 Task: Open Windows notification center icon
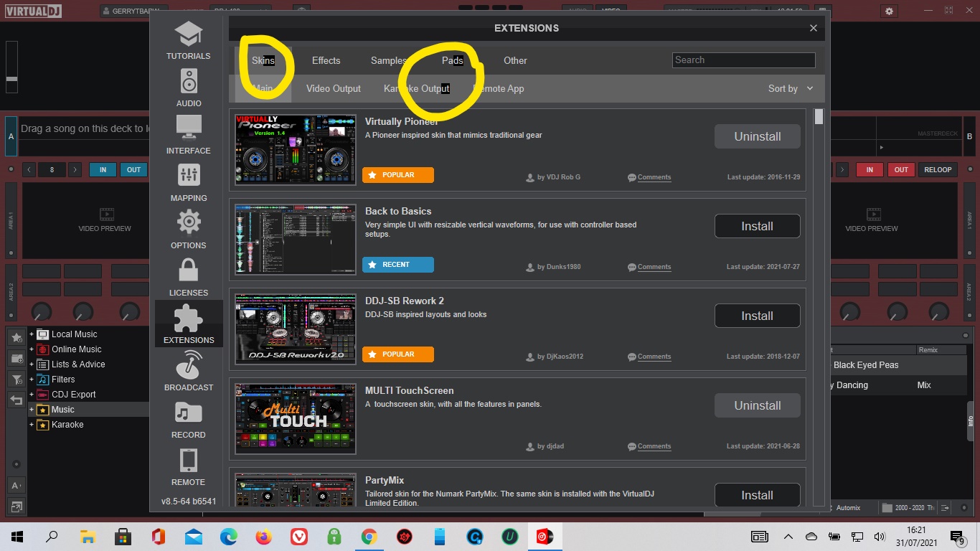pos(957,536)
